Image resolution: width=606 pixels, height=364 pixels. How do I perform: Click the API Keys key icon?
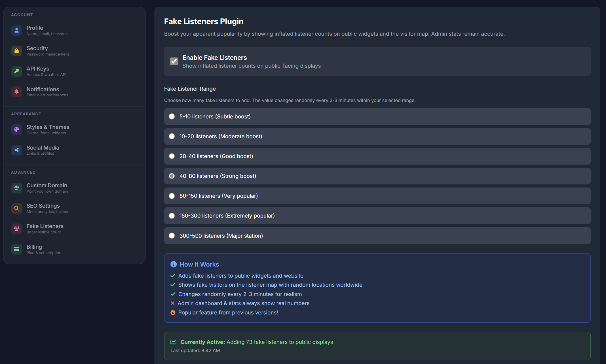click(16, 71)
